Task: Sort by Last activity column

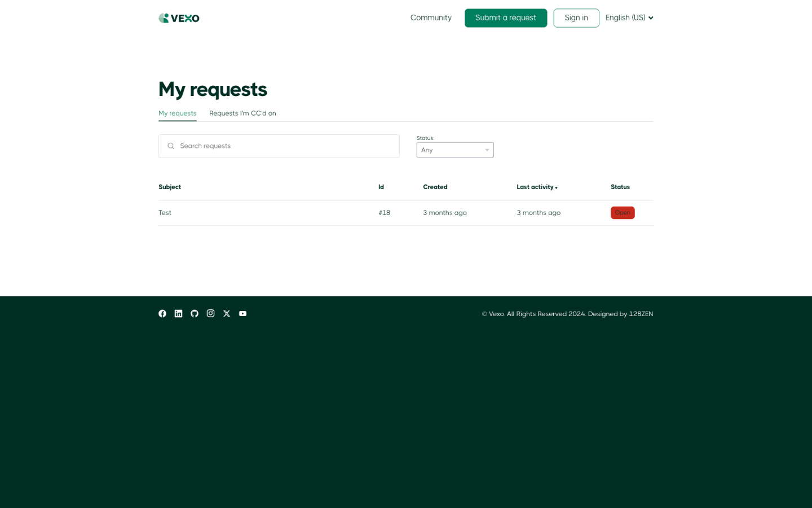Action: coord(536,187)
